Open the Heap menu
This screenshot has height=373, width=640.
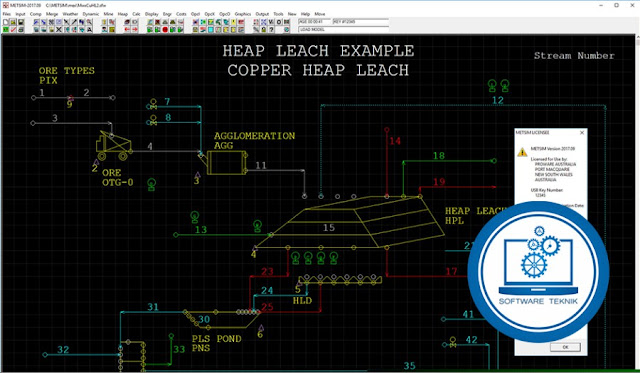(123, 14)
